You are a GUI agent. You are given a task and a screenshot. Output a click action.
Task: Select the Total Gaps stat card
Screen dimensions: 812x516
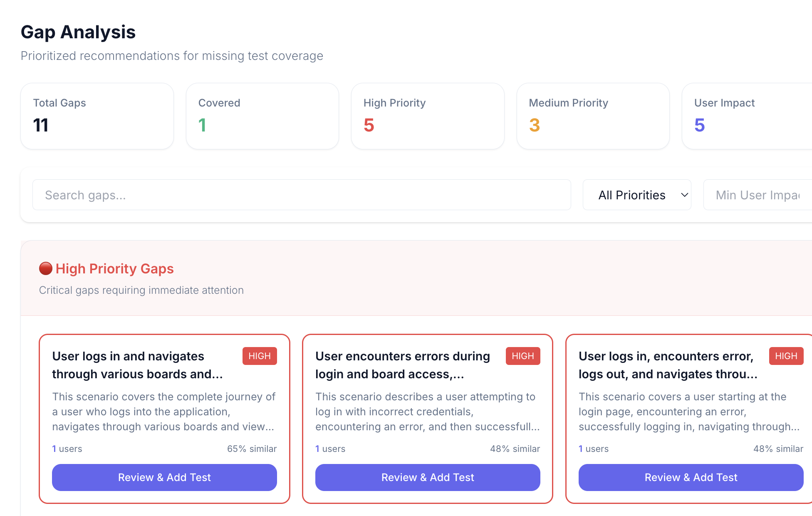pyautogui.click(x=97, y=116)
